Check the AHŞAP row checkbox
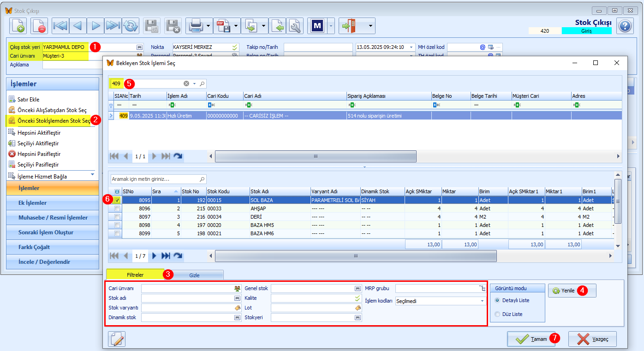 [117, 208]
